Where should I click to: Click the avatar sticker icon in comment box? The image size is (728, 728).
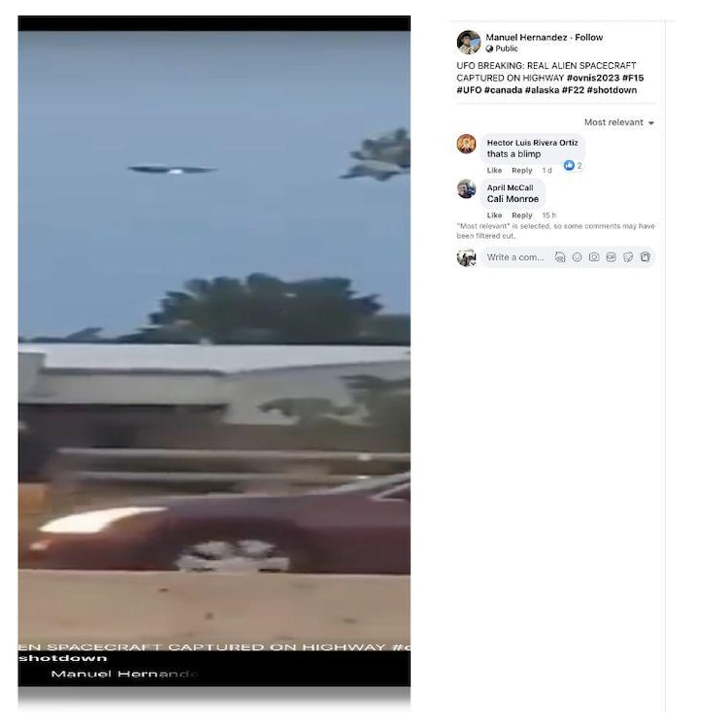(560, 257)
